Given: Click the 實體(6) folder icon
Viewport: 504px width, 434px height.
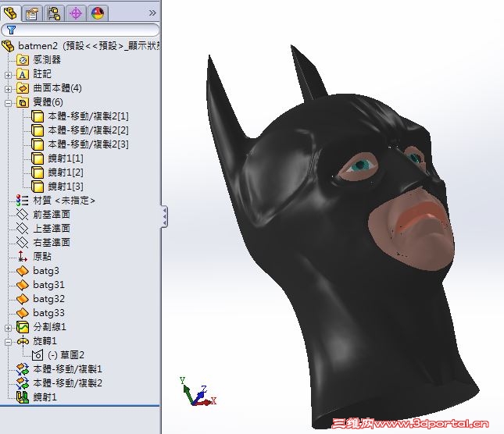Looking at the screenshot, I should 23,102.
